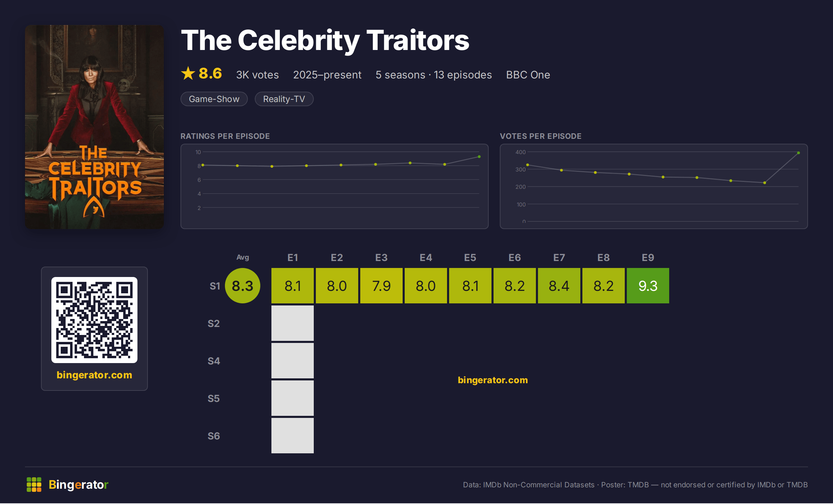Click the Celebrity Traitors poster thumbnail
Image resolution: width=833 pixels, height=504 pixels.
[94, 127]
